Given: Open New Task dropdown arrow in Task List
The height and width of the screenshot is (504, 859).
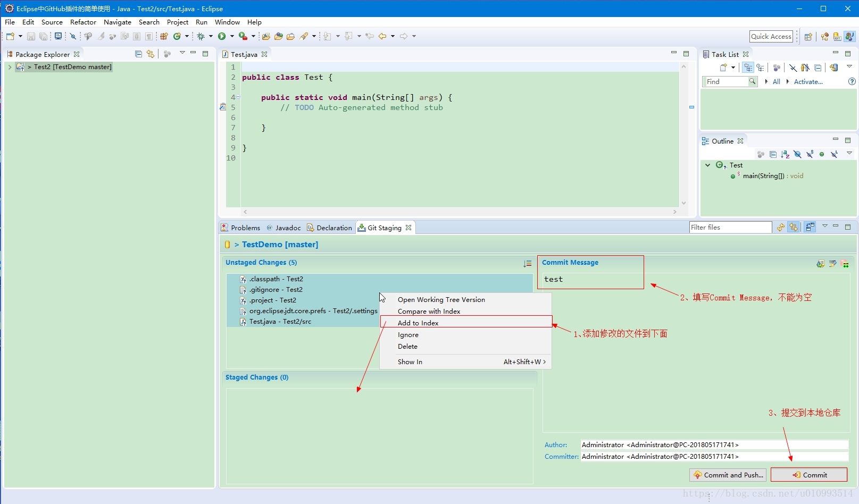Looking at the screenshot, I should 733,68.
